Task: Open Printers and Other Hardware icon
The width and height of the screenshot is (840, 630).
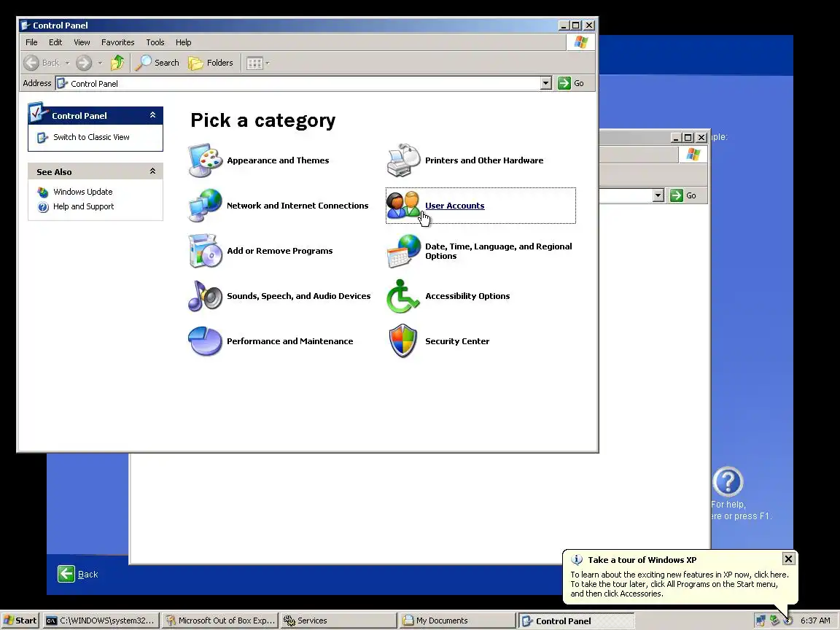Action: [403, 160]
